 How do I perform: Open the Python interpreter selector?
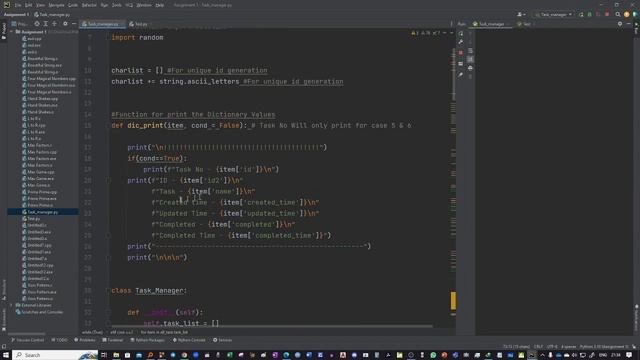(604, 347)
